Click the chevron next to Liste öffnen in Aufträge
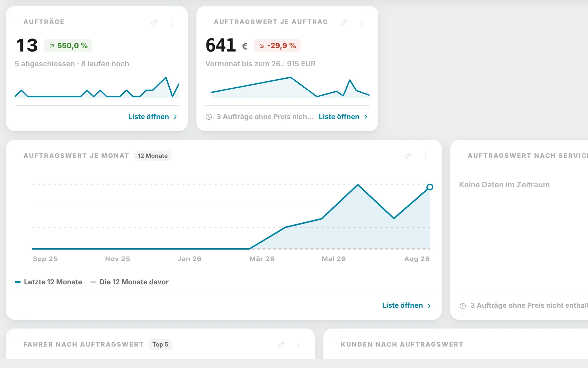Screen dimensions: 588x368 (x=175, y=117)
